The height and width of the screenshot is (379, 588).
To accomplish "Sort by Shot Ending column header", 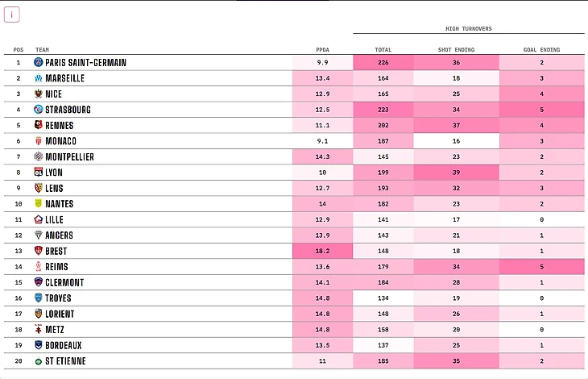I will [456, 50].
